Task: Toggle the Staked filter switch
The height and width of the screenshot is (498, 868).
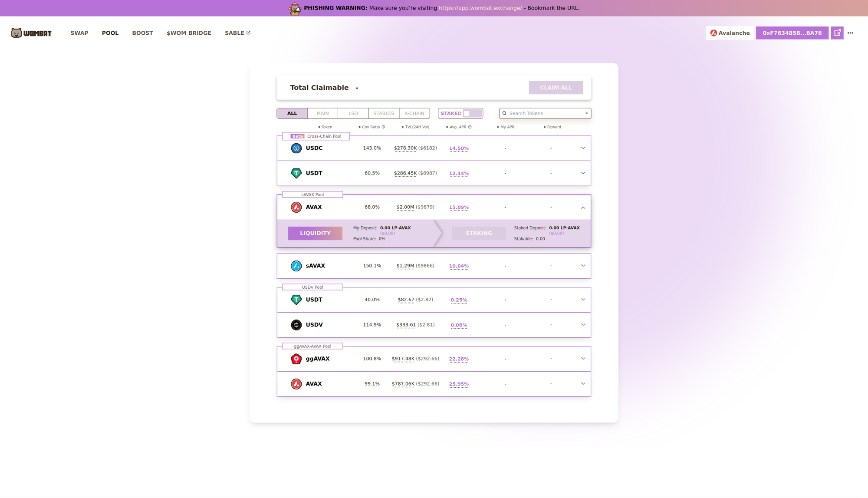Action: [x=472, y=113]
